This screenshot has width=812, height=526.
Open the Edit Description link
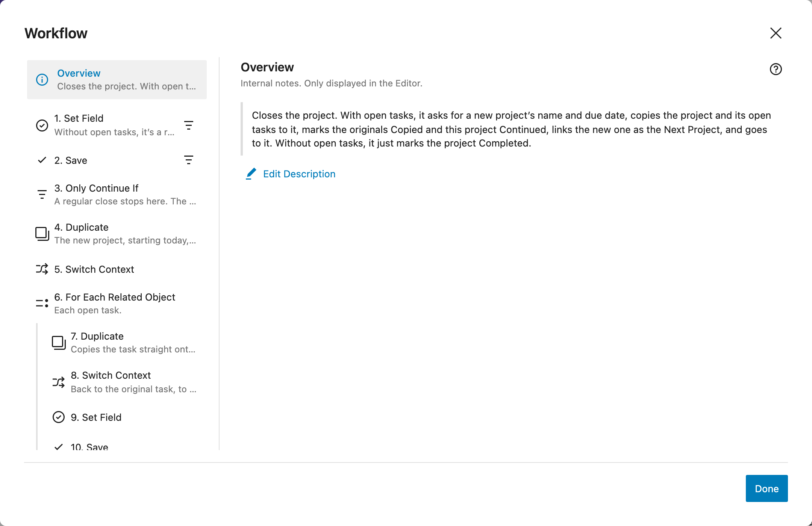(299, 174)
